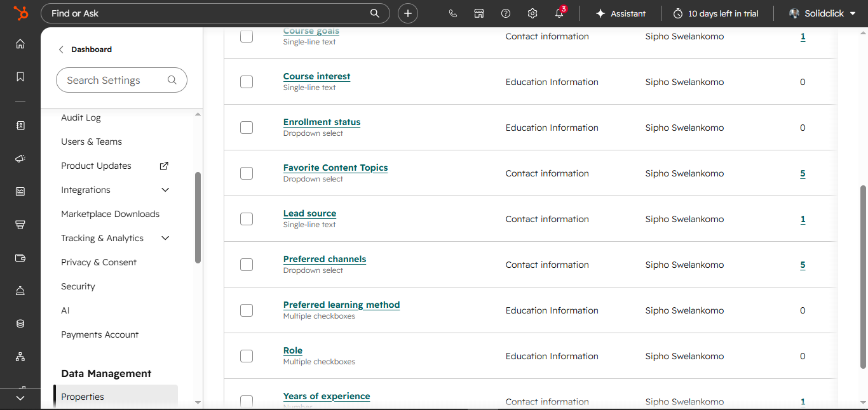Open Payments Account settings

[x=100, y=334]
